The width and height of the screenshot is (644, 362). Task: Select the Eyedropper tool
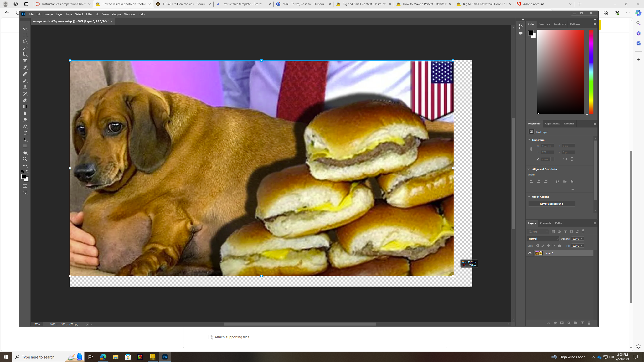25,67
